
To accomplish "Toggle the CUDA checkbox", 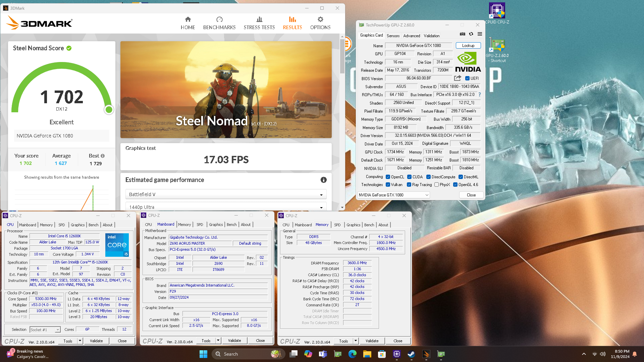I will pyautogui.click(x=409, y=177).
